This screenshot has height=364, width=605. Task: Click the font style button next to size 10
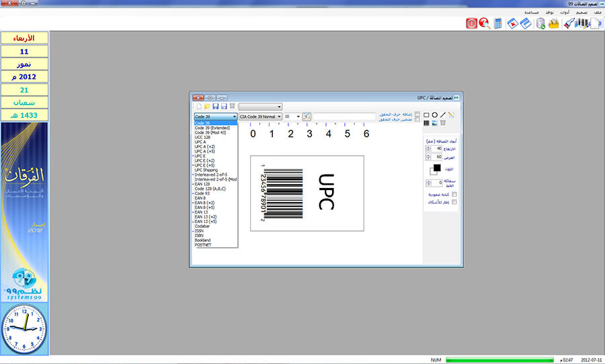pyautogui.click(x=307, y=116)
